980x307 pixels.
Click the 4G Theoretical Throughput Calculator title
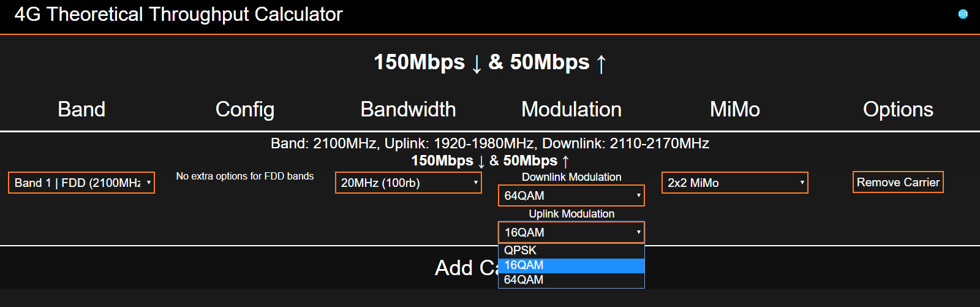[178, 14]
